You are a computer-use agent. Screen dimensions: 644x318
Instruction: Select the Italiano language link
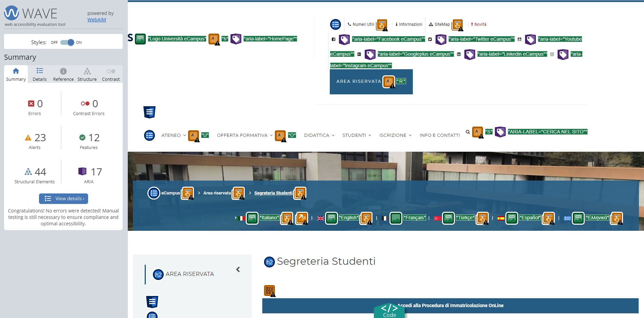coord(269,218)
